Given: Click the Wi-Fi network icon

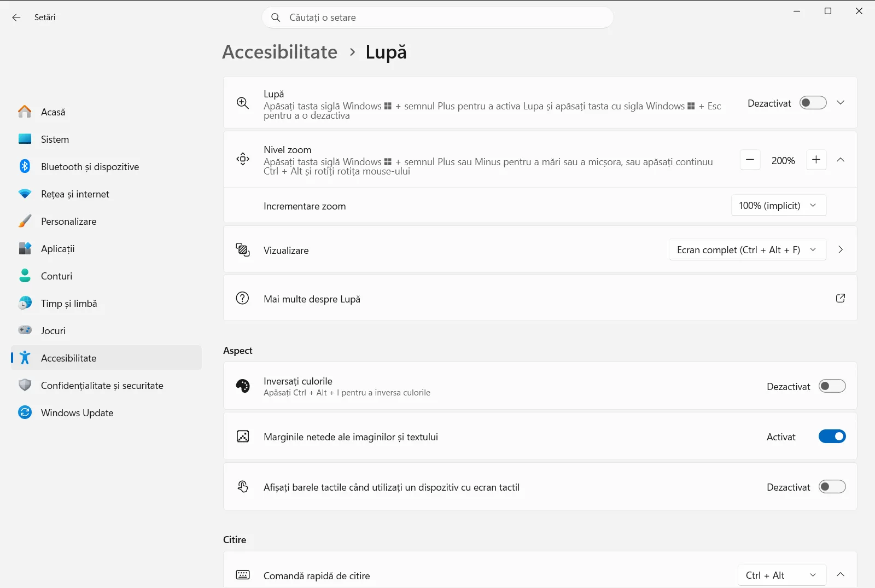Looking at the screenshot, I should [x=25, y=194].
